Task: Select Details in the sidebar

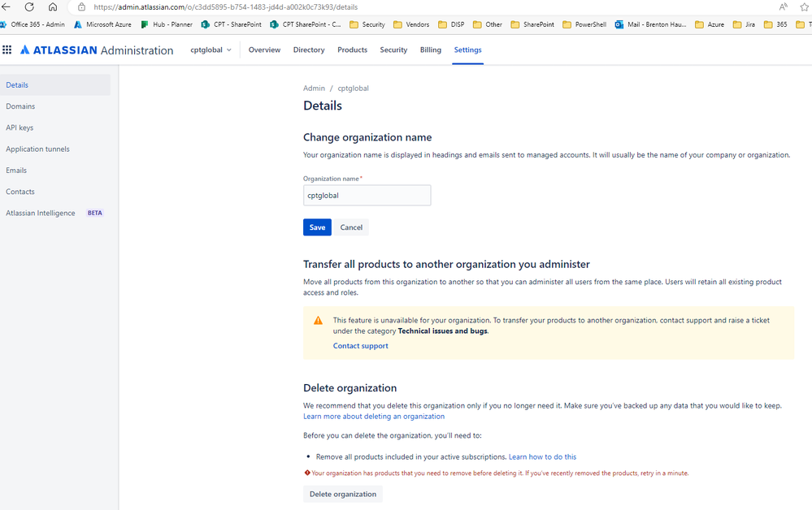Action: point(55,84)
